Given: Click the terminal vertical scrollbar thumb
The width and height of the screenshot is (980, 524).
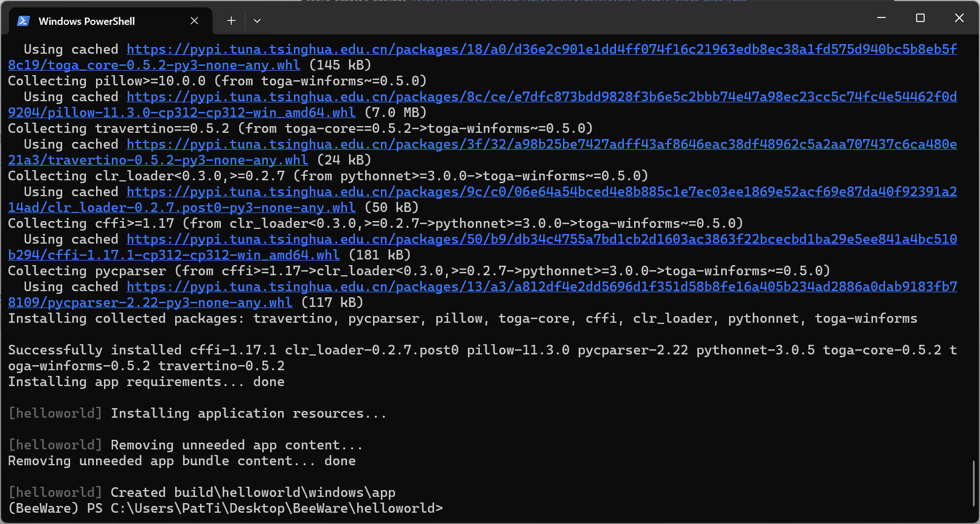Looking at the screenshot, I should 973,483.
